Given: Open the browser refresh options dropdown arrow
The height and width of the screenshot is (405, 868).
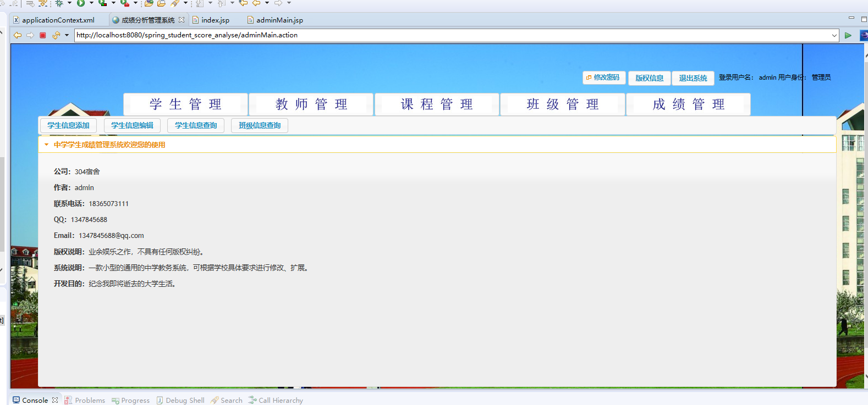Looking at the screenshot, I should coord(67,35).
